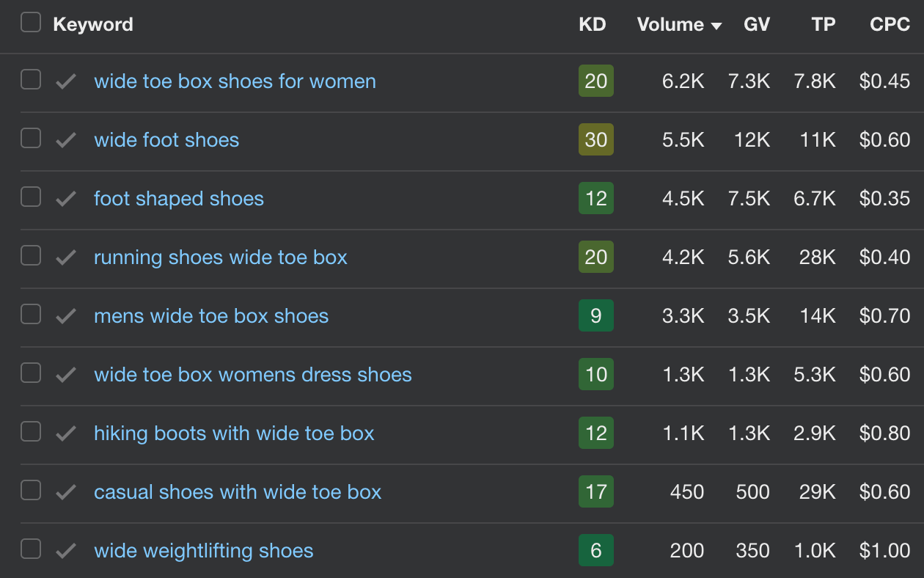Open the keyword "mens wide toe box shoes"
924x578 pixels.
tap(212, 315)
